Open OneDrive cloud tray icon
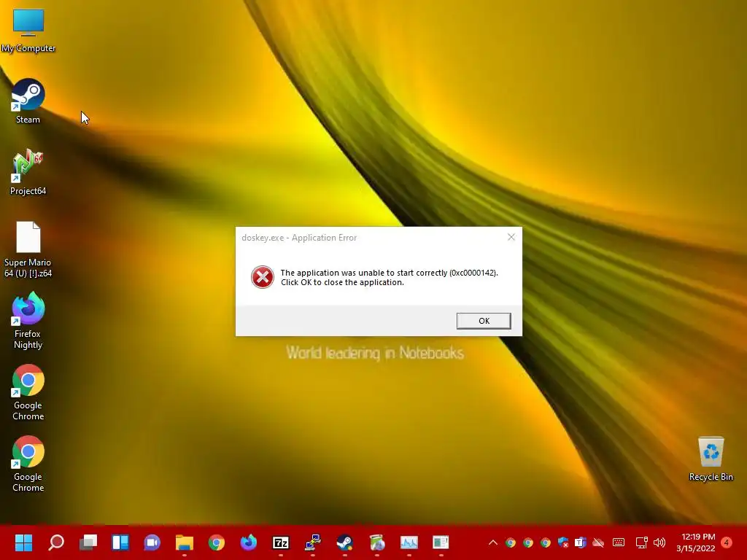Image resolution: width=747 pixels, height=560 pixels. [598, 542]
